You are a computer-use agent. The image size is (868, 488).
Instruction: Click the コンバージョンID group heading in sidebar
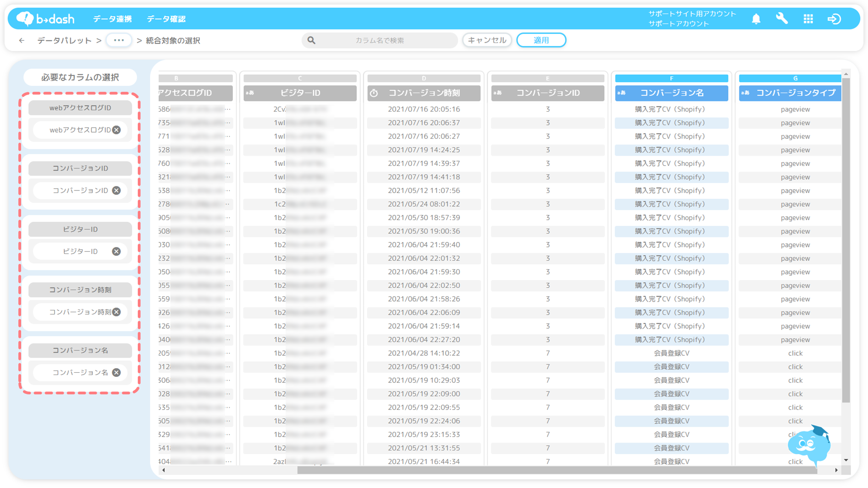80,168
